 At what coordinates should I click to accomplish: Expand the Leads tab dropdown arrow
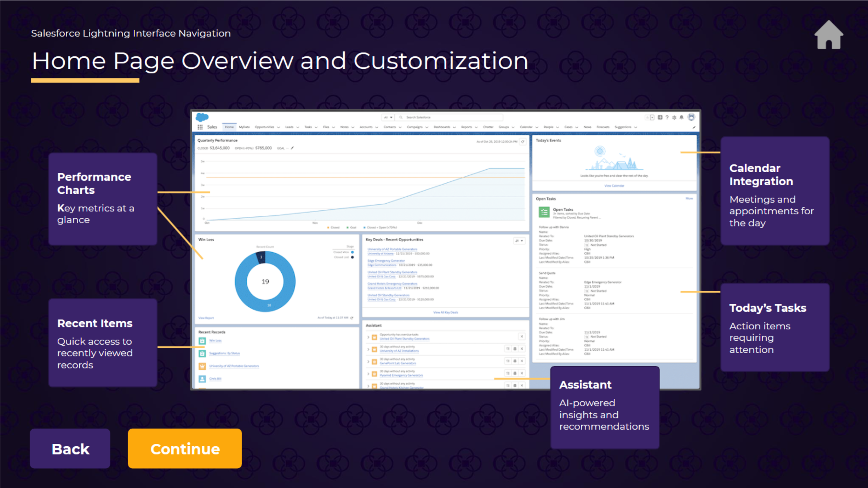tap(298, 128)
